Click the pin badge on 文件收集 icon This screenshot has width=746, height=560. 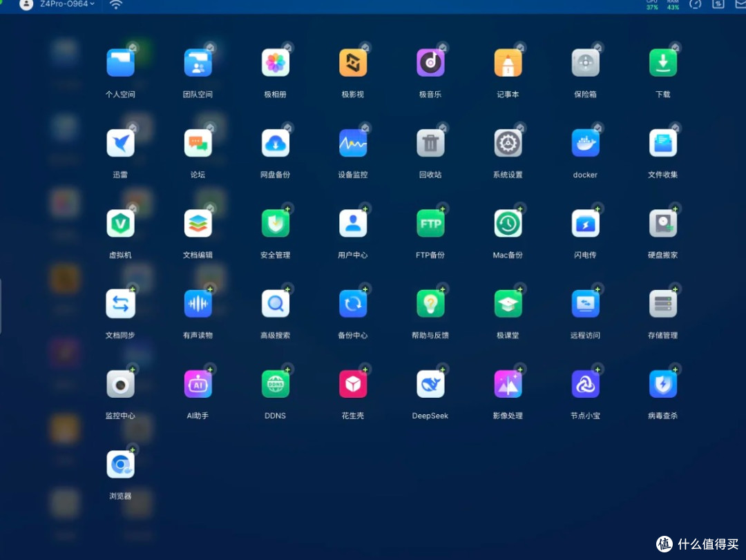click(x=675, y=128)
